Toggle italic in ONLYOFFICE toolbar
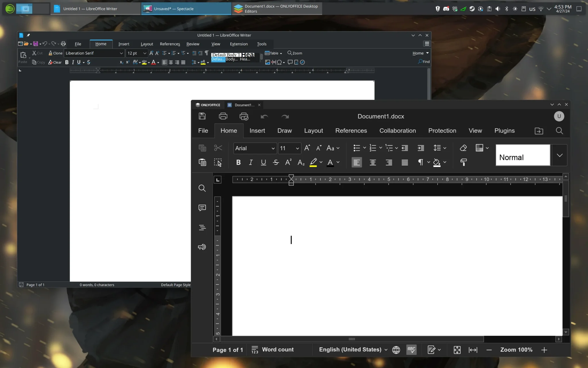The width and height of the screenshot is (588, 368). tap(251, 162)
